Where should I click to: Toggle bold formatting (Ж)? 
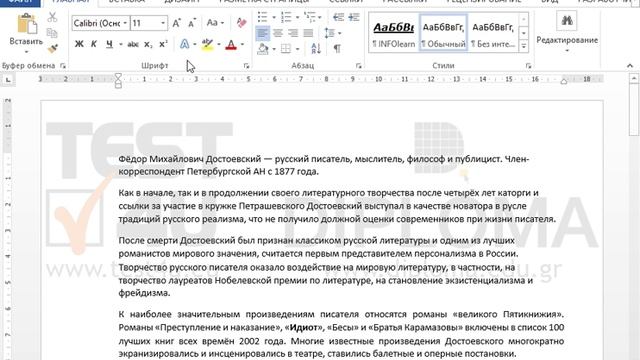79,44
